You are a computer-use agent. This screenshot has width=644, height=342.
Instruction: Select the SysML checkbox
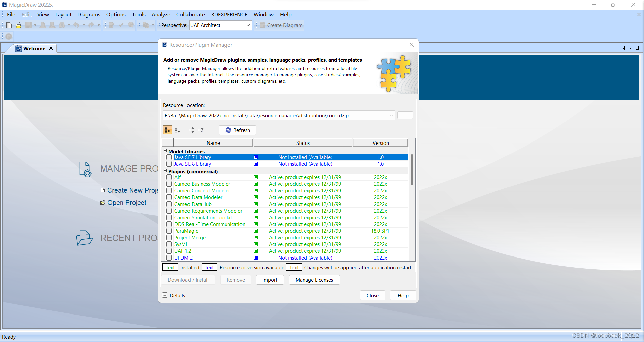[x=169, y=244]
